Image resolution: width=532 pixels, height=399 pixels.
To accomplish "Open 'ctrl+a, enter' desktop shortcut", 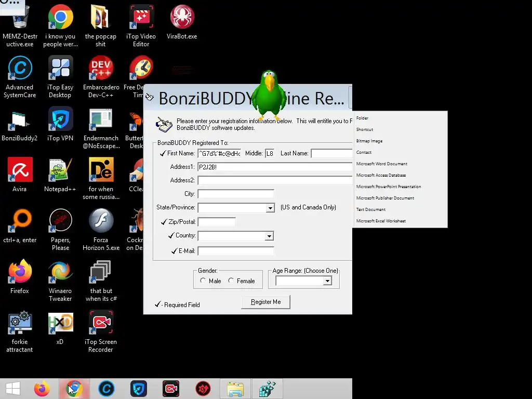I will pos(20,225).
